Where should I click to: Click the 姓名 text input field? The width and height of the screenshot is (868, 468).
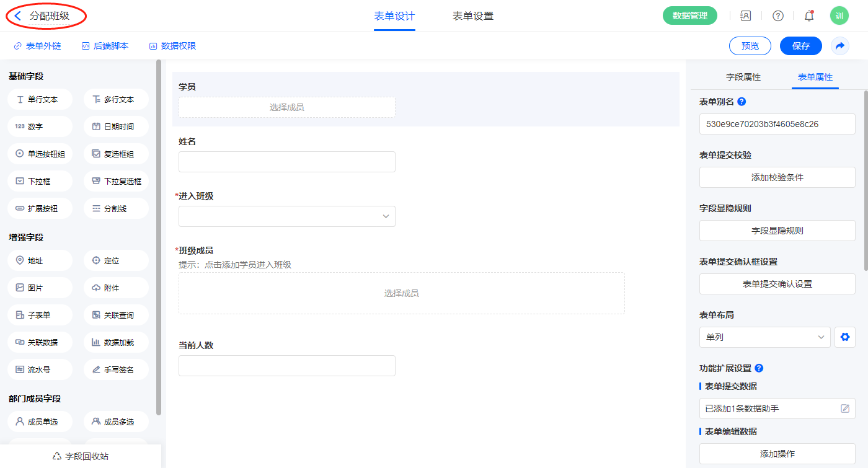tap(286, 162)
